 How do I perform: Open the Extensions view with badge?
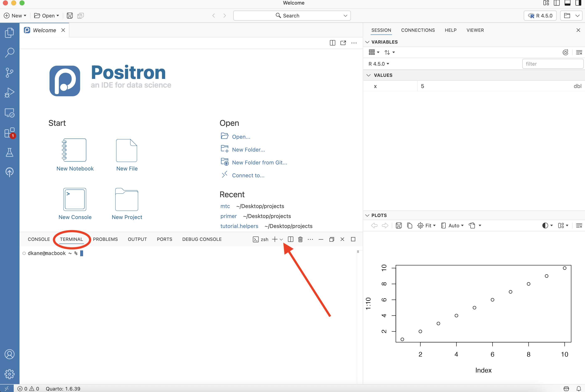(x=10, y=133)
